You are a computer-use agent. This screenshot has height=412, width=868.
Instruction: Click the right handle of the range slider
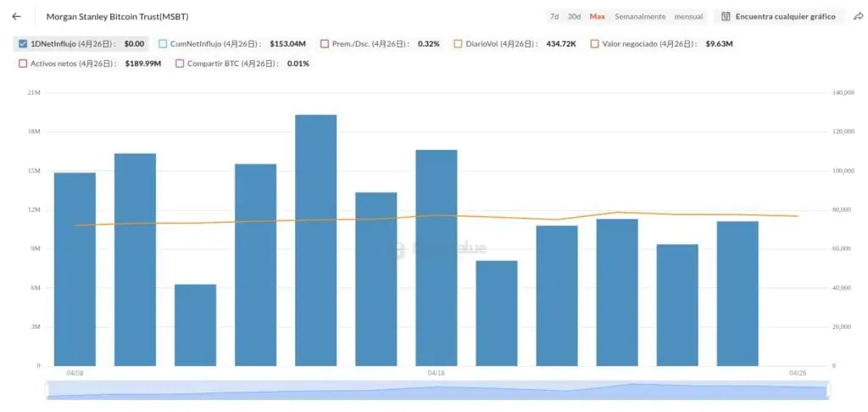coord(826,390)
